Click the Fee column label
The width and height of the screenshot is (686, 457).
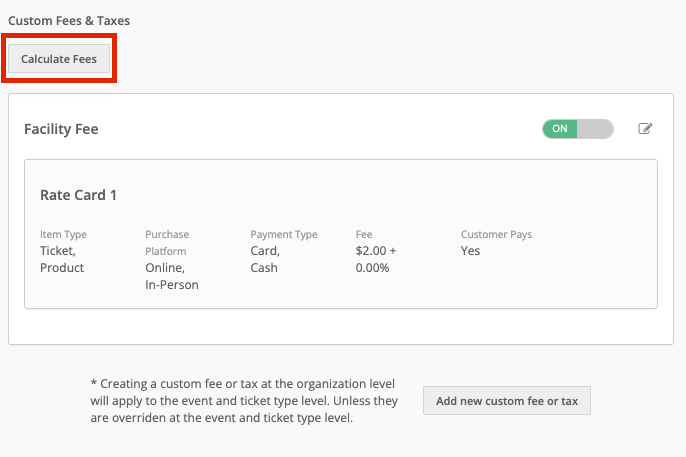point(364,234)
